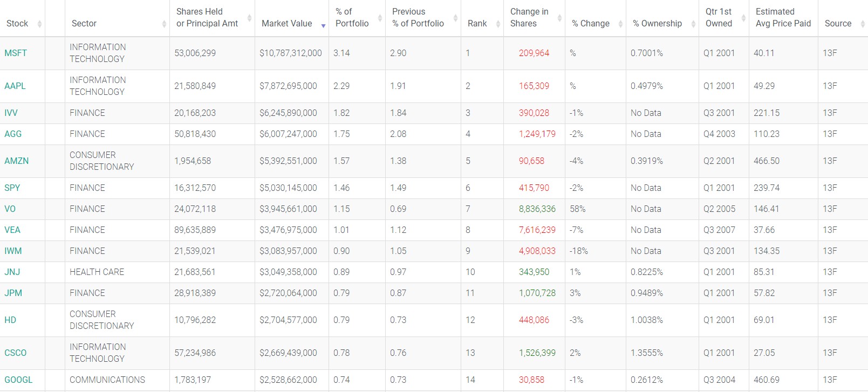Open the JNJ stock link
This screenshot has height=392, width=868.
(x=12, y=272)
